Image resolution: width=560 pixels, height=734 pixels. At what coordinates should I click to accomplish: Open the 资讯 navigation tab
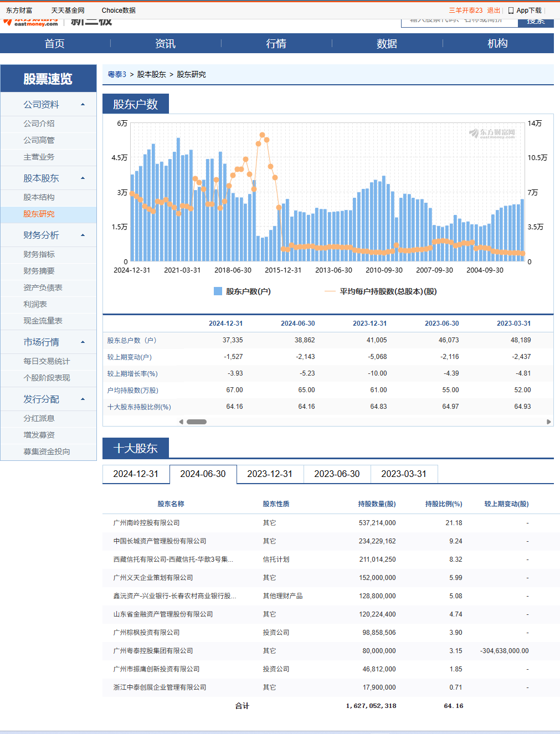click(x=166, y=44)
